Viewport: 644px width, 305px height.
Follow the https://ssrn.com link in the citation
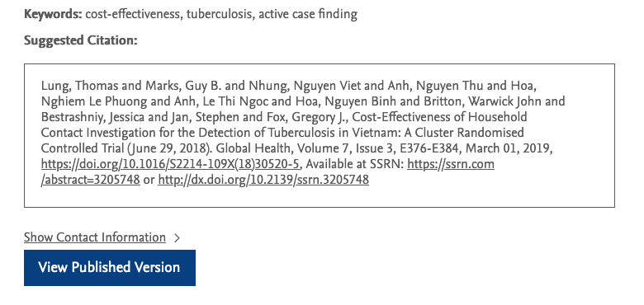(451, 164)
